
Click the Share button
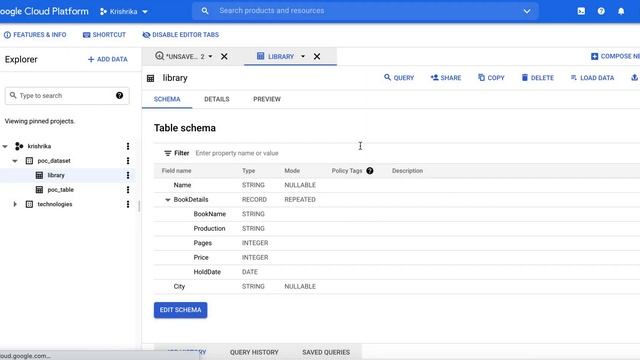click(x=446, y=78)
